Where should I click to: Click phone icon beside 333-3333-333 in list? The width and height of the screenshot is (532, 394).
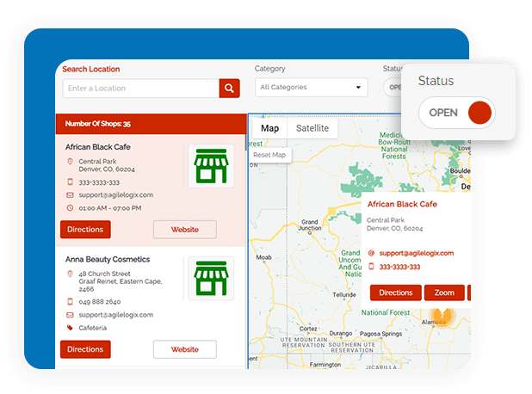coord(70,182)
